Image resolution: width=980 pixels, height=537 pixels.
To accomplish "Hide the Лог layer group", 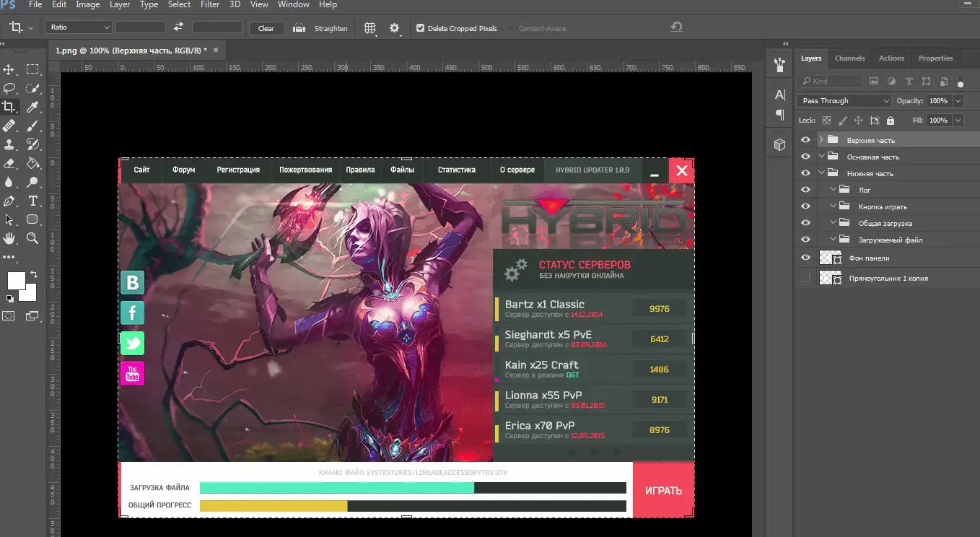I will 806,190.
